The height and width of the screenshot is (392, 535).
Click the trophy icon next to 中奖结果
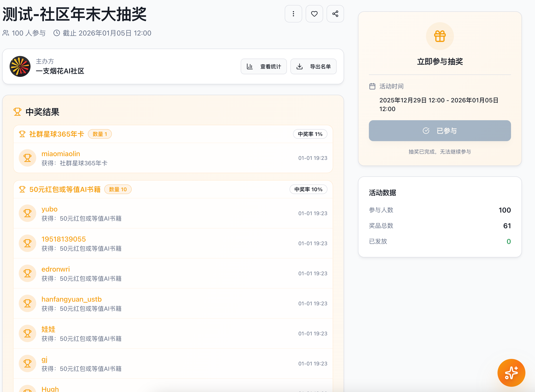(17, 112)
